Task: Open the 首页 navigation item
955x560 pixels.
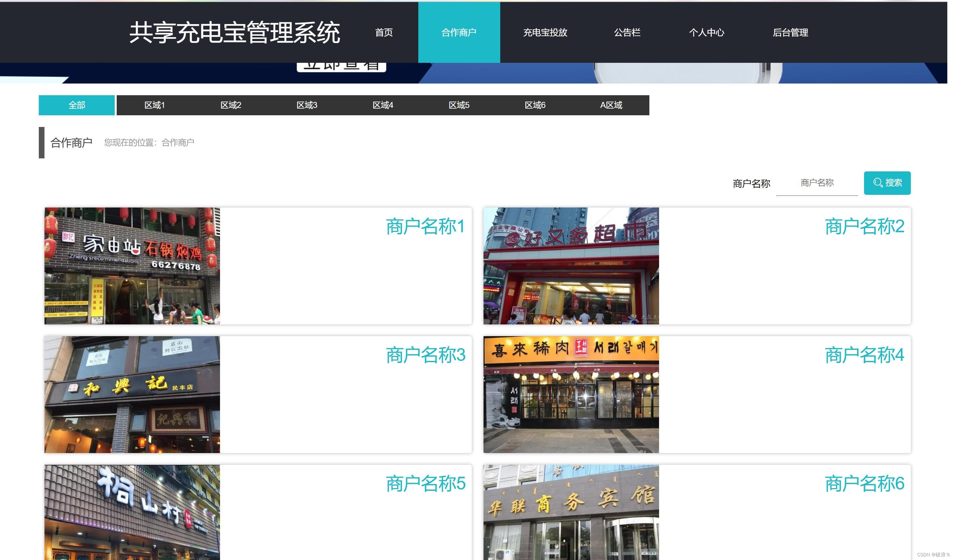Action: [384, 32]
